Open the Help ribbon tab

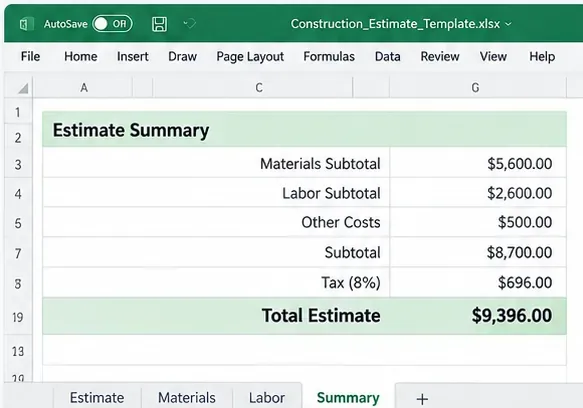tap(542, 57)
